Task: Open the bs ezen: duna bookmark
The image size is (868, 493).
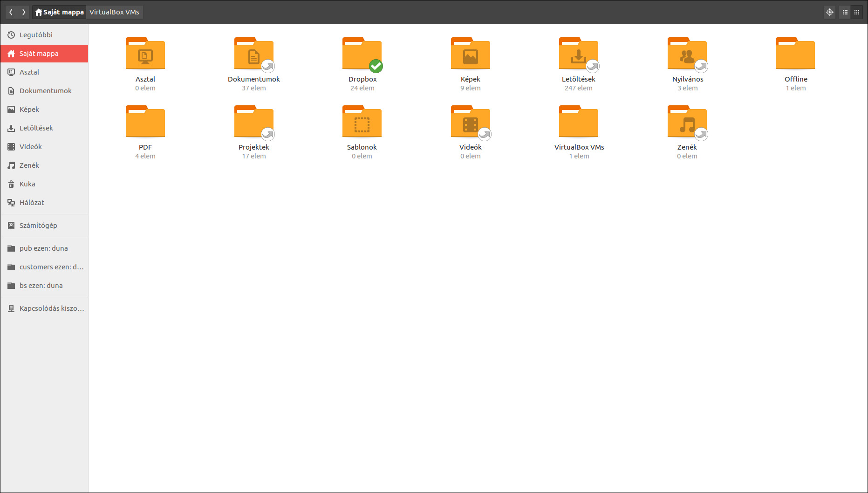Action: [x=44, y=286]
